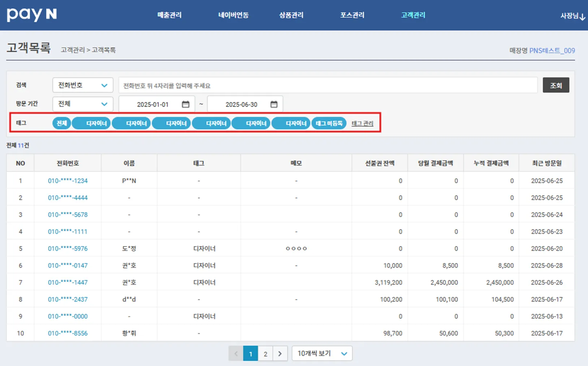588x366 pixels.
Task: Click the 메모 column header
Action: (296, 163)
